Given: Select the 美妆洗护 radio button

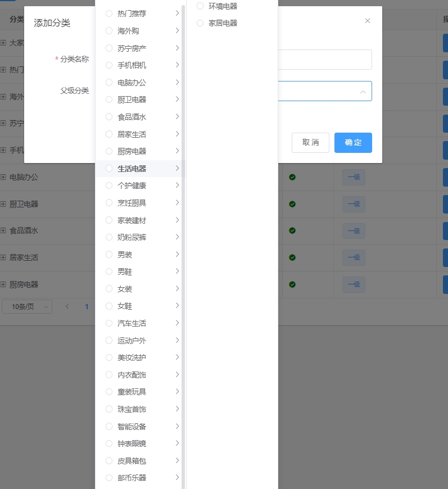Looking at the screenshot, I should 109,357.
